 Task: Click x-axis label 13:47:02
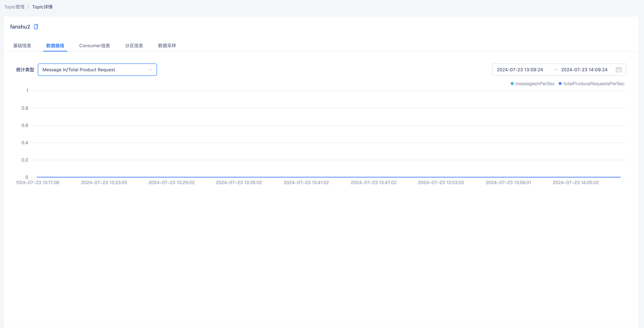[373, 183]
